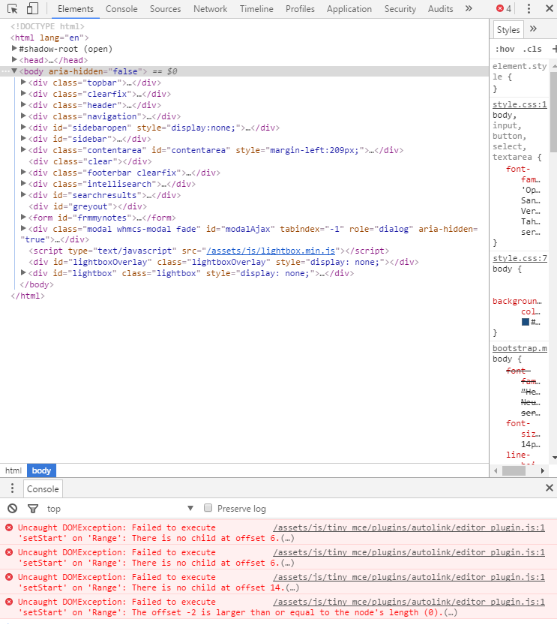
Task: Expand the form frmmynotes node
Action: point(23,217)
